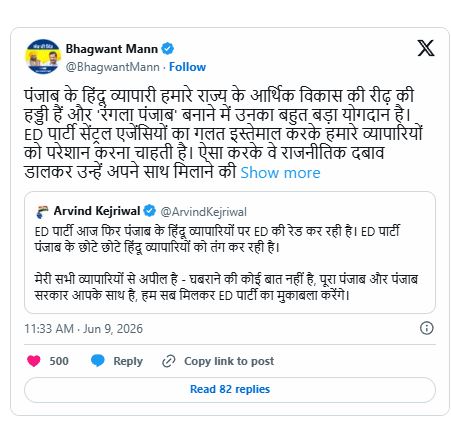Open Read 82 replies
The height and width of the screenshot is (431, 451).
(x=230, y=390)
